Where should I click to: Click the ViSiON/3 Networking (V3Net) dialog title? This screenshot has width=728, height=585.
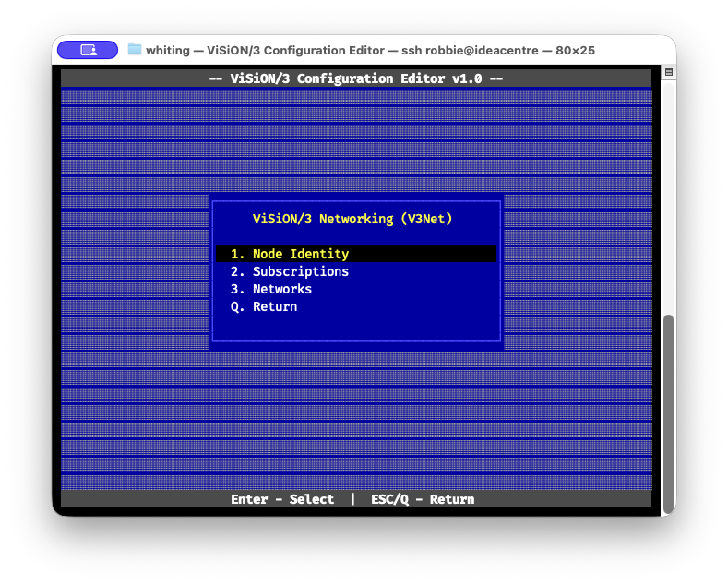click(352, 219)
